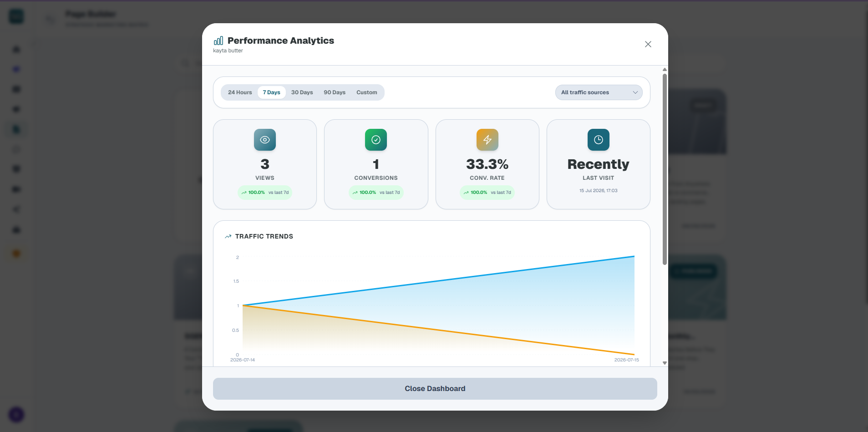Click the 2026-07-15 axis date label

[626, 360]
